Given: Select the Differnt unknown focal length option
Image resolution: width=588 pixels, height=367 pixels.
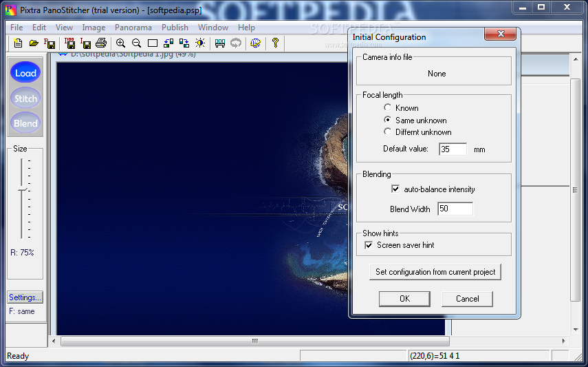Looking at the screenshot, I should (387, 132).
